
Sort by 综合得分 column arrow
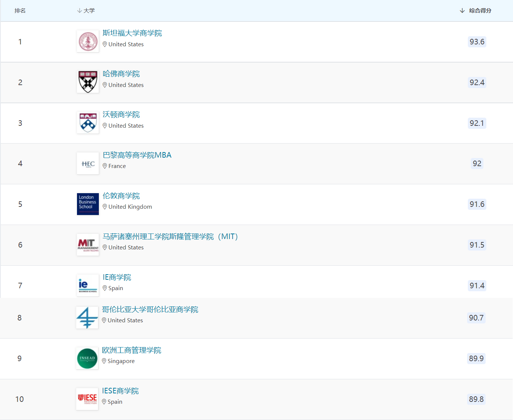tap(462, 11)
